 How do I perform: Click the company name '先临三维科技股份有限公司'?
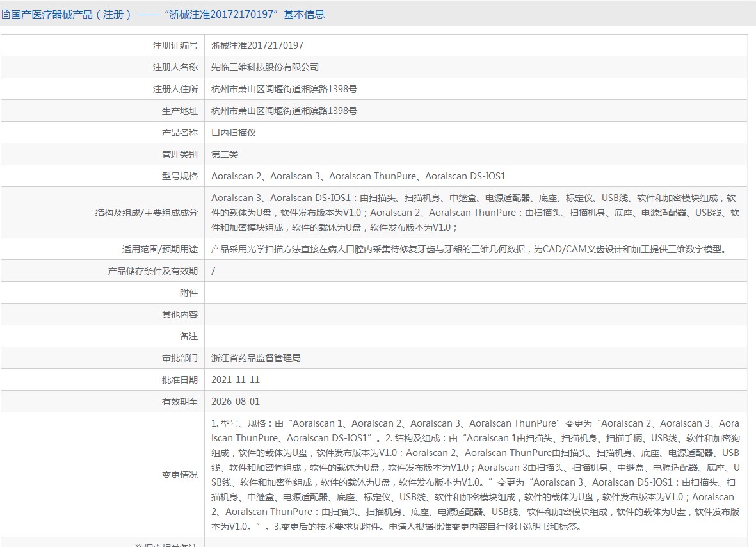click(265, 67)
